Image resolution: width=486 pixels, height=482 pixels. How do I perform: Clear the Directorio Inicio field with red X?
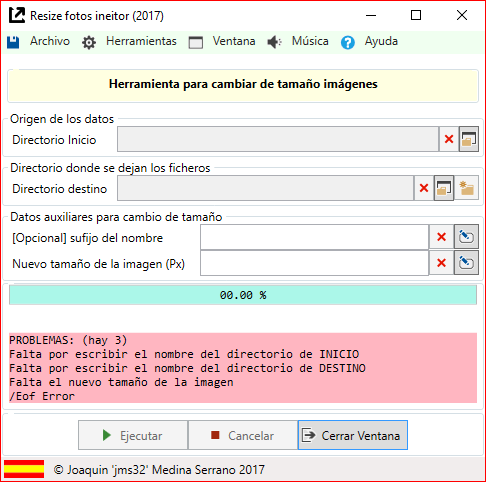point(449,139)
